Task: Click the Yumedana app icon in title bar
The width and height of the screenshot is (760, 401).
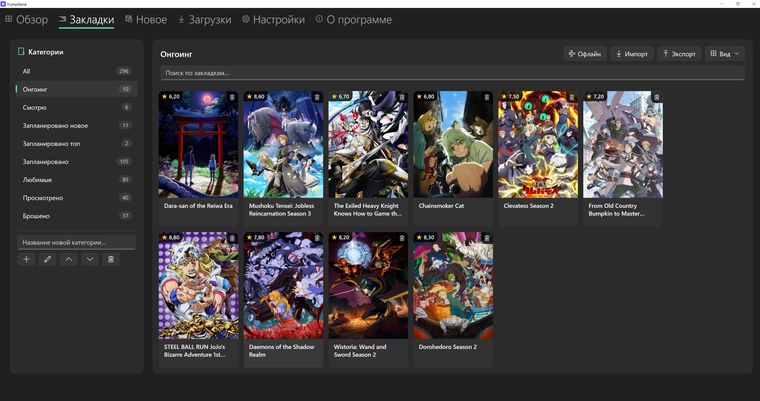Action: tap(3, 4)
